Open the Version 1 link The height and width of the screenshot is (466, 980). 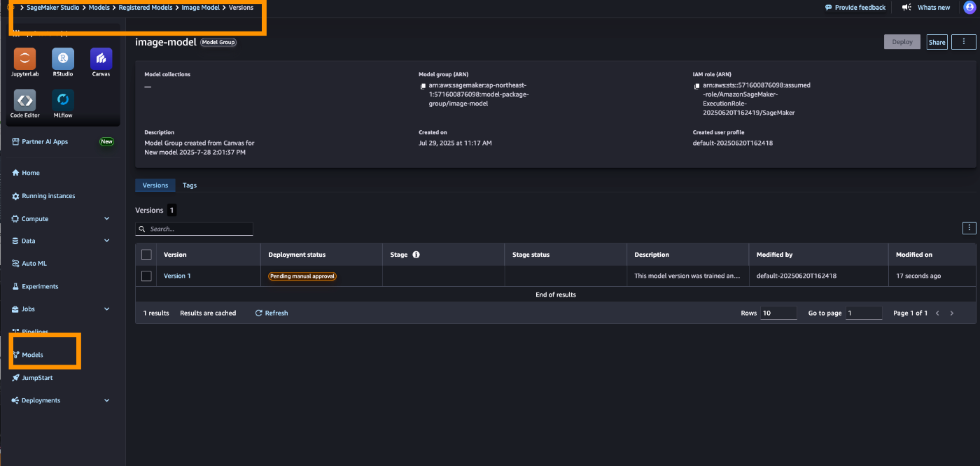coord(177,276)
